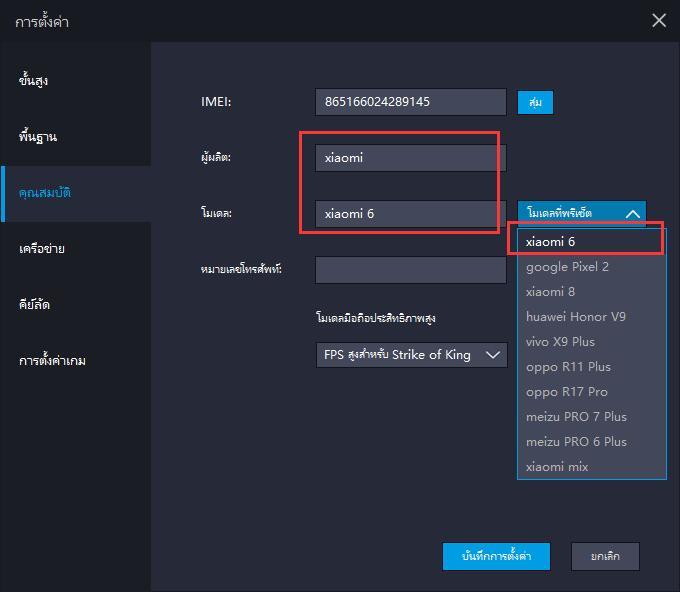The image size is (680, 592).
Task: Open the คีย์ลัด shortcuts tab
Action: point(75,305)
